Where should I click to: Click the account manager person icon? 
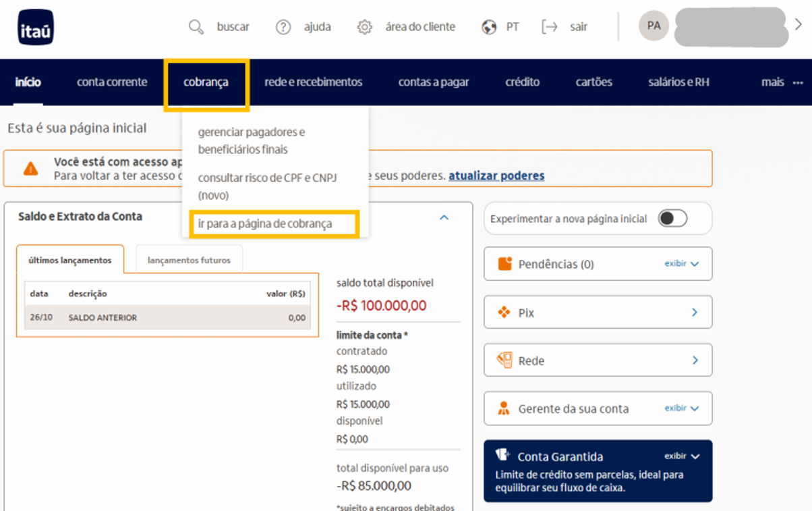pos(504,408)
